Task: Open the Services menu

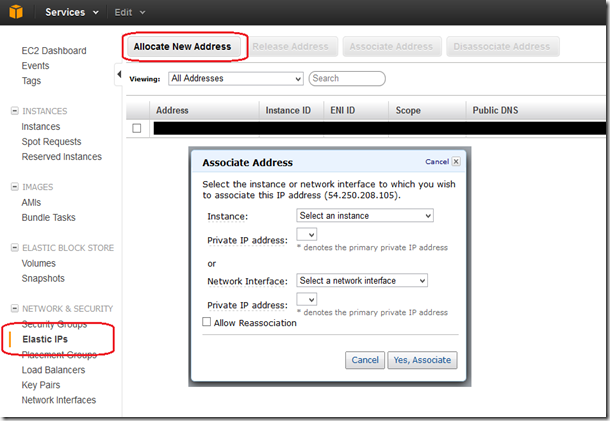Action: pyautogui.click(x=72, y=12)
